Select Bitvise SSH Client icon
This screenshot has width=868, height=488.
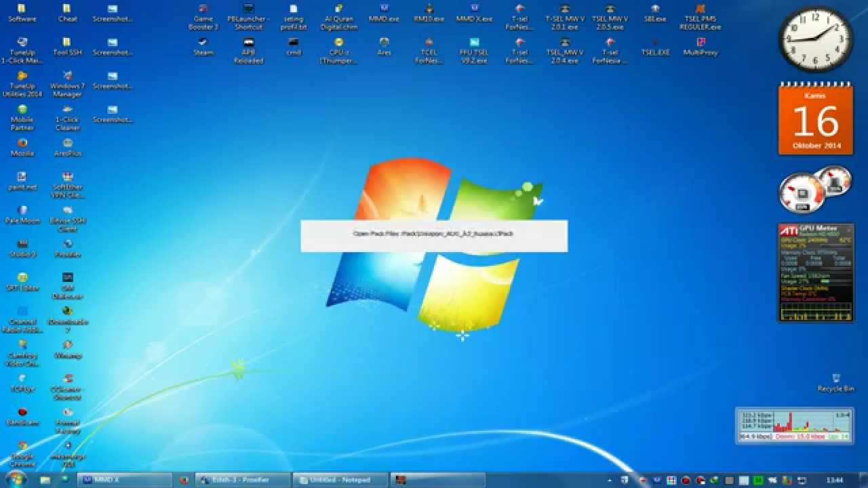tap(67, 218)
